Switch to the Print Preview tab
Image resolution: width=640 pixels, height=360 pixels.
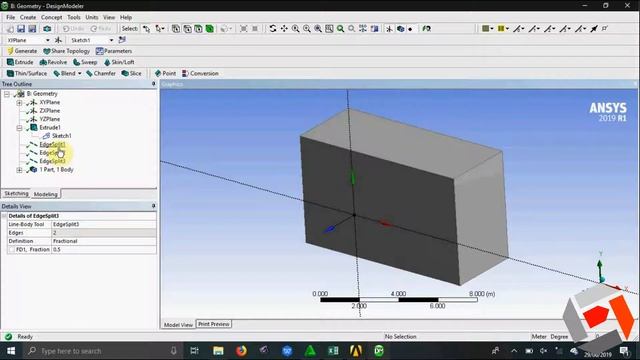point(214,324)
